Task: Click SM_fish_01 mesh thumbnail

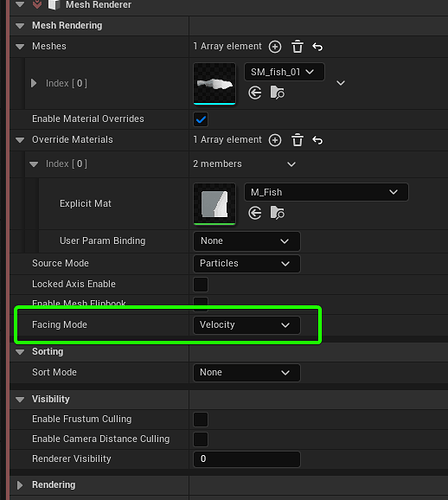Action: pos(214,84)
